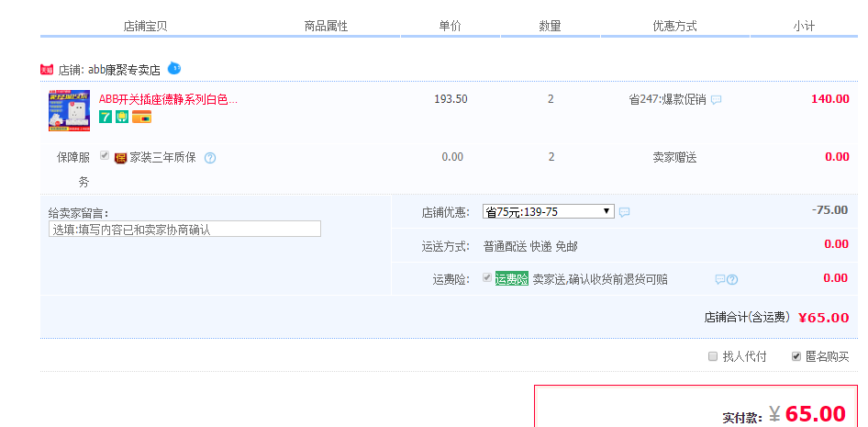The width and height of the screenshot is (868, 427).
Task: Enable 找人代付 checkbox
Action: [713, 356]
